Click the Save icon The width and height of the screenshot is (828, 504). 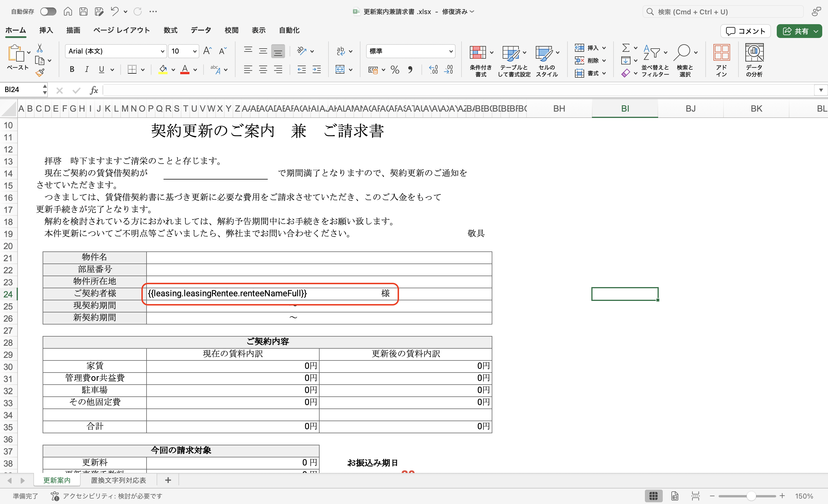coord(83,12)
